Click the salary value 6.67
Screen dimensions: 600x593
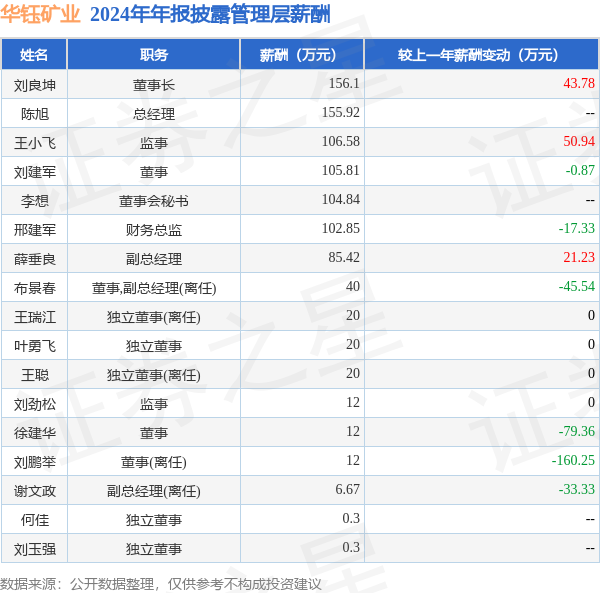(x=347, y=489)
